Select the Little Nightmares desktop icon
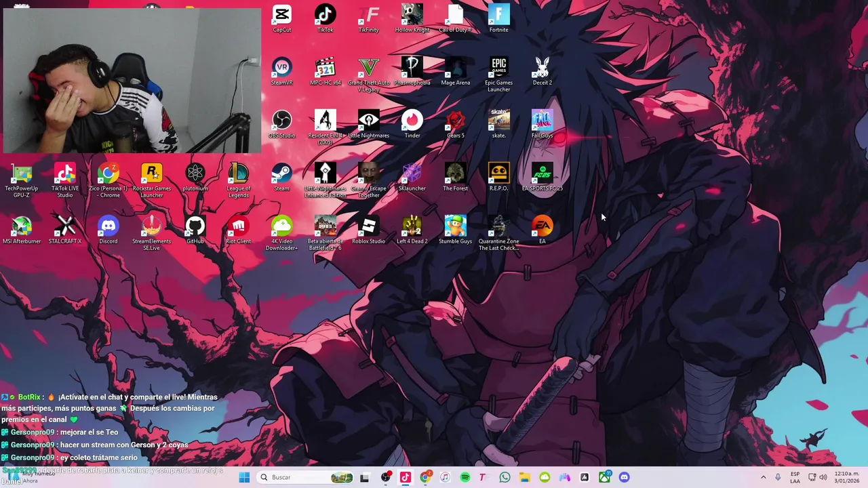 tap(369, 124)
